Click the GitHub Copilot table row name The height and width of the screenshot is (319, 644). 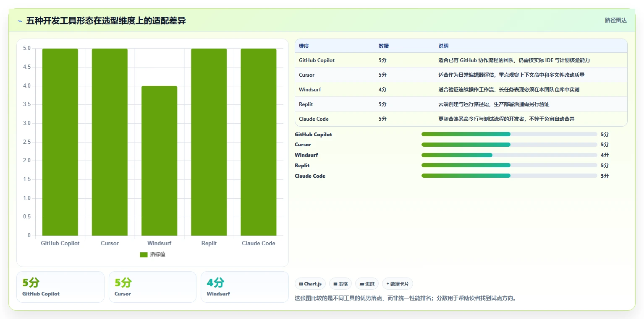click(x=317, y=60)
